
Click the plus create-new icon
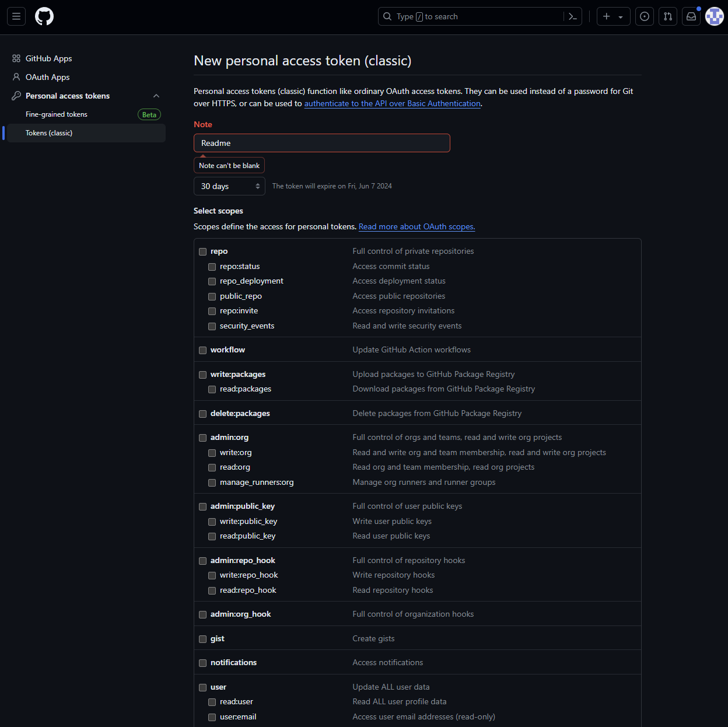tap(607, 16)
